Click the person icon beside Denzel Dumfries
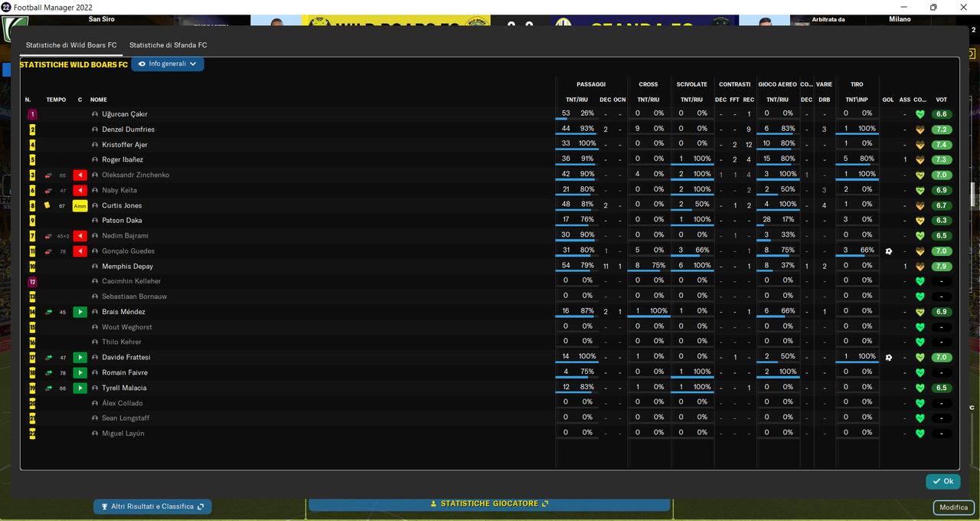Viewport: 980px width, 521px height. (95, 129)
